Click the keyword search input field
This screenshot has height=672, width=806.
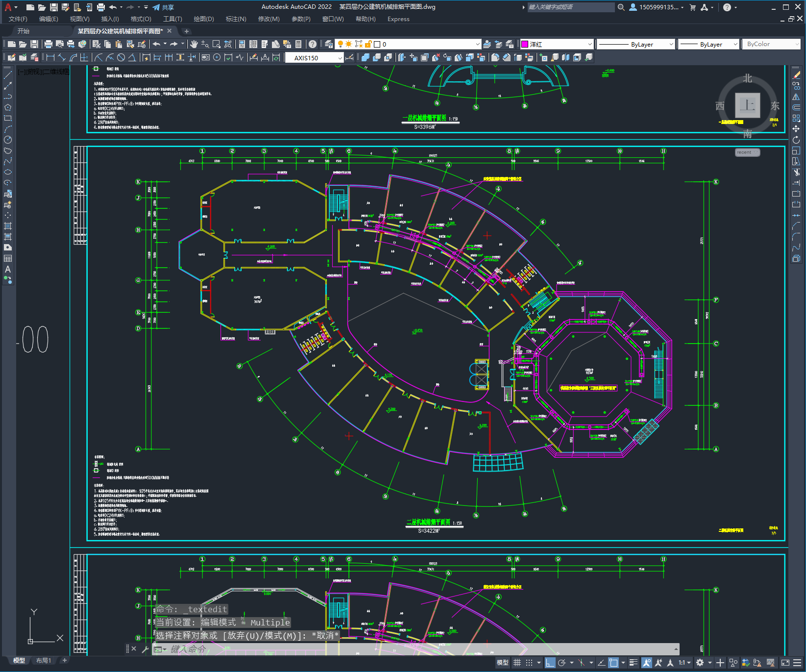click(x=571, y=7)
